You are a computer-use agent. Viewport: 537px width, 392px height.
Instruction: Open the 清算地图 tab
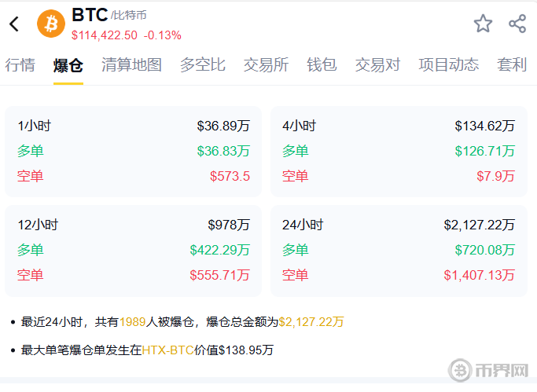(131, 65)
